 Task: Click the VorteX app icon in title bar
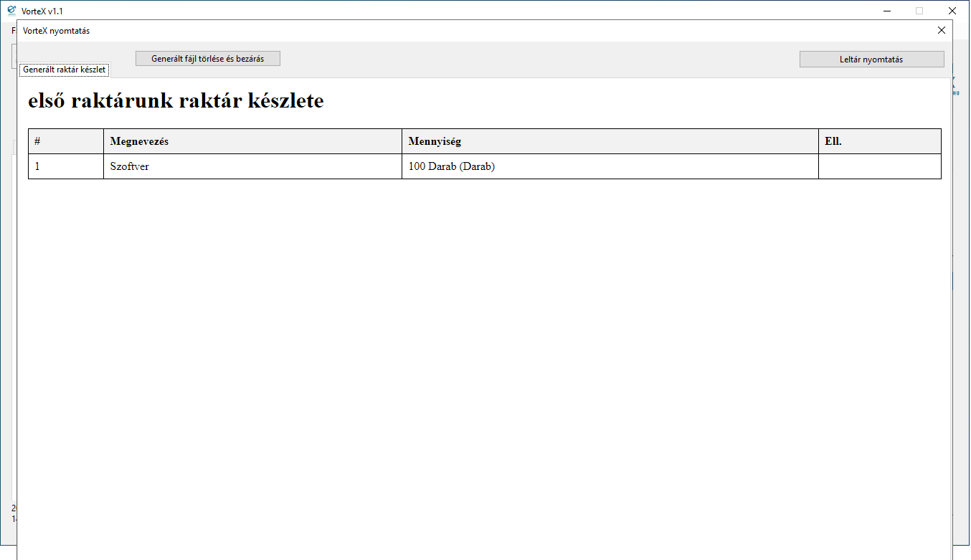11,11
